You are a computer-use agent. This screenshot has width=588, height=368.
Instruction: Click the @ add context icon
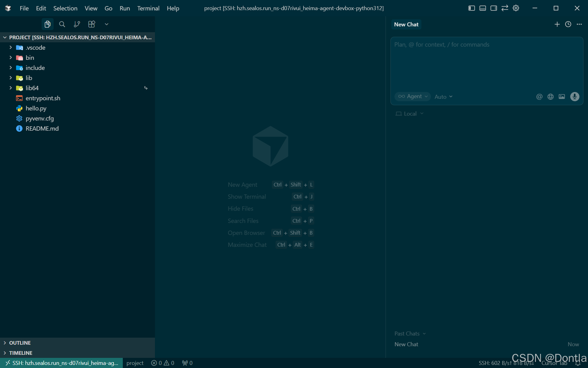click(539, 97)
